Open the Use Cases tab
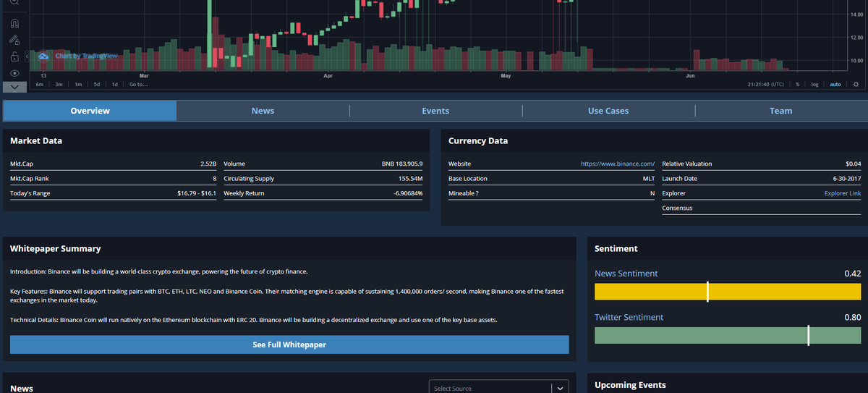The width and height of the screenshot is (868, 393). click(608, 111)
